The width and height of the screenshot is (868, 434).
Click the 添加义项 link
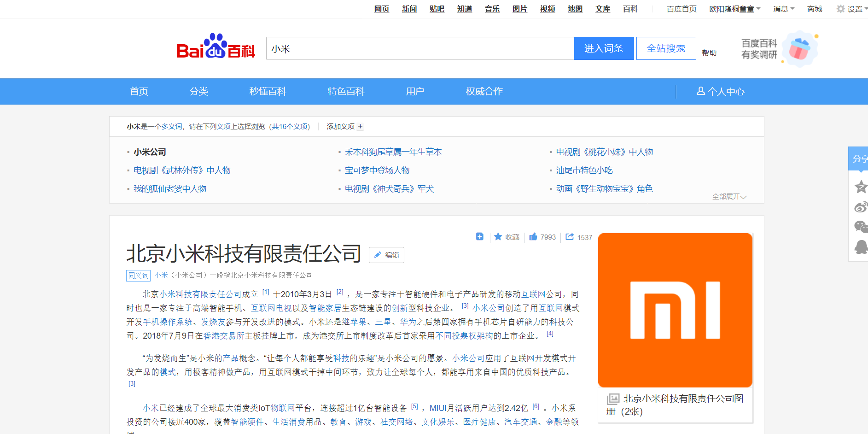click(341, 127)
